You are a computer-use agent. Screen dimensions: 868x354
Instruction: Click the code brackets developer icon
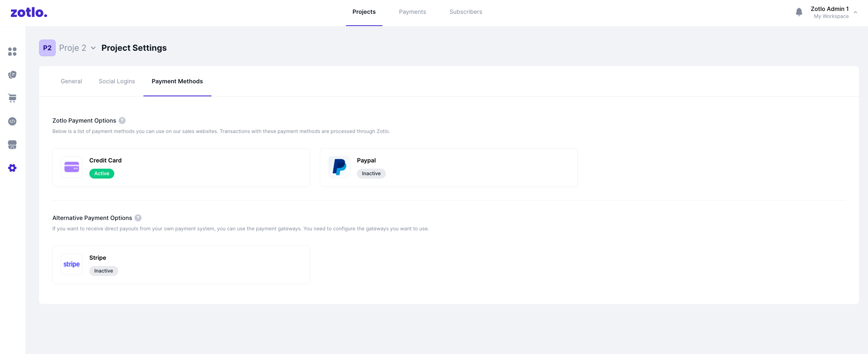[x=12, y=121]
